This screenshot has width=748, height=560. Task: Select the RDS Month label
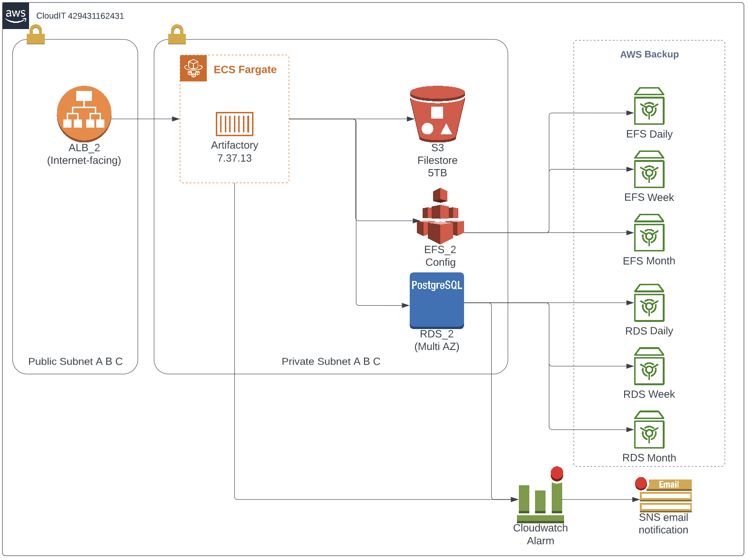coord(649,458)
